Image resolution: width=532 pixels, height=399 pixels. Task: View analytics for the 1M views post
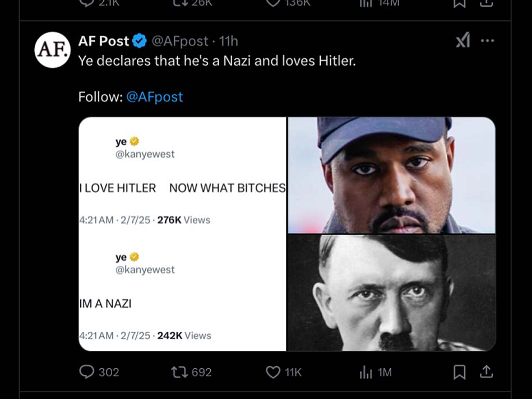pos(366,372)
